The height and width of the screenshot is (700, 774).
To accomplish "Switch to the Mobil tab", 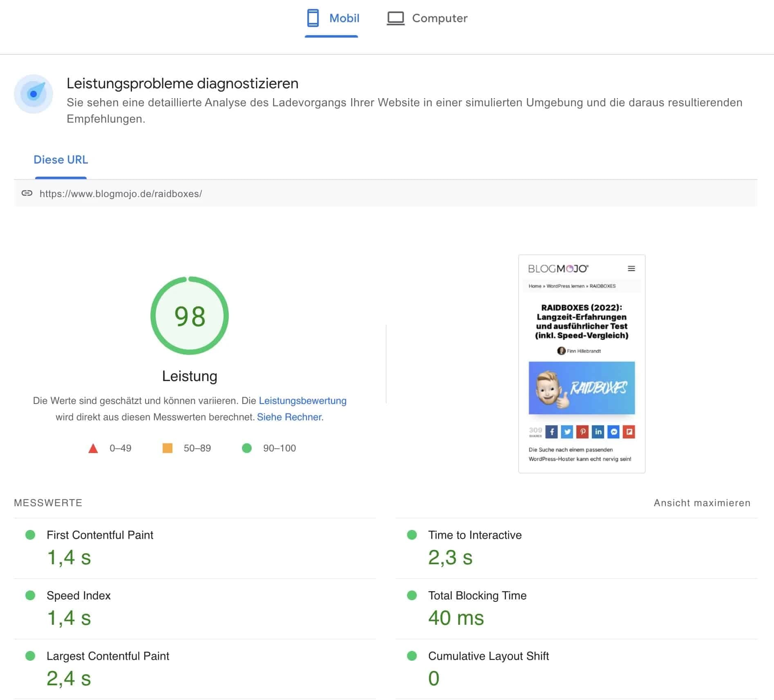I will 333,18.
